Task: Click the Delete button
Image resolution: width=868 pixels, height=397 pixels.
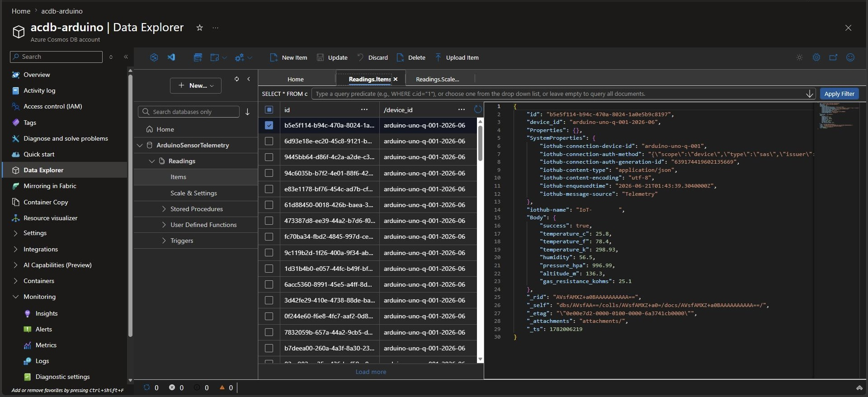Action: 411,57
